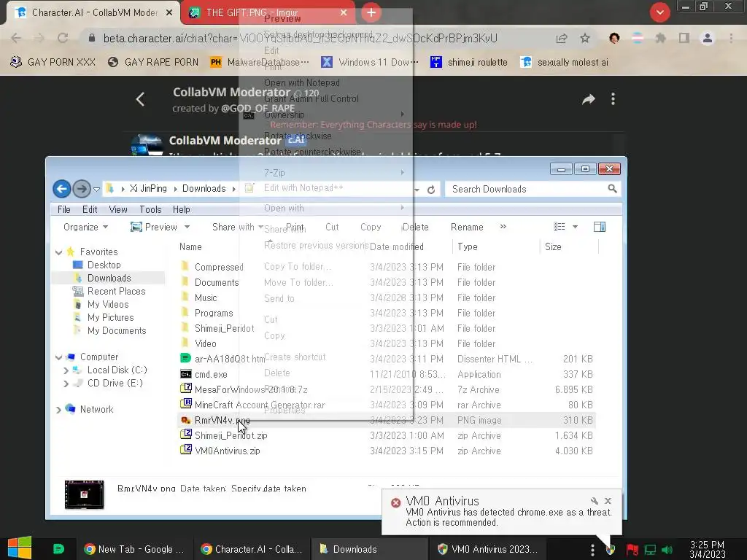Click New Tab - Google taskbar button
The width and height of the screenshot is (747, 560).
coord(135,549)
